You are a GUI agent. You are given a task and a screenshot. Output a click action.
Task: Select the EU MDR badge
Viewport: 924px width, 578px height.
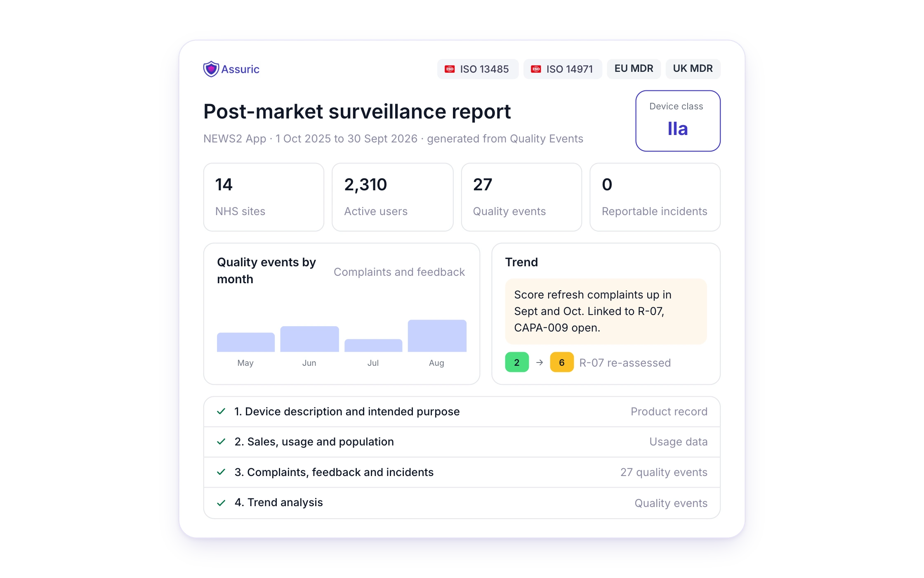click(634, 69)
